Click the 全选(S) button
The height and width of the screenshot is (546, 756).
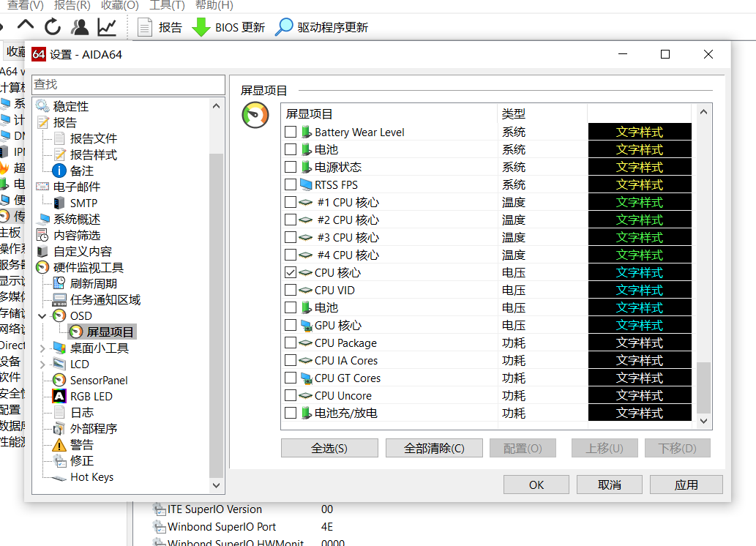click(x=329, y=448)
